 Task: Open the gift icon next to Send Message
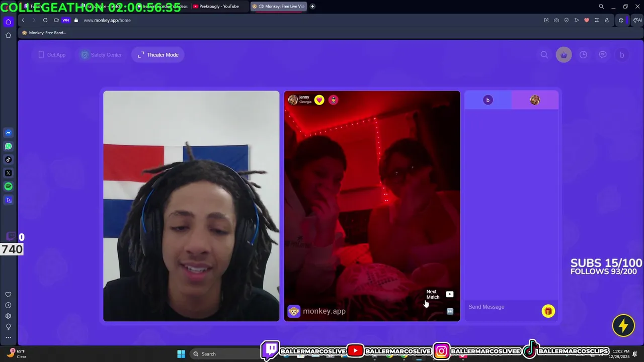pyautogui.click(x=548, y=311)
